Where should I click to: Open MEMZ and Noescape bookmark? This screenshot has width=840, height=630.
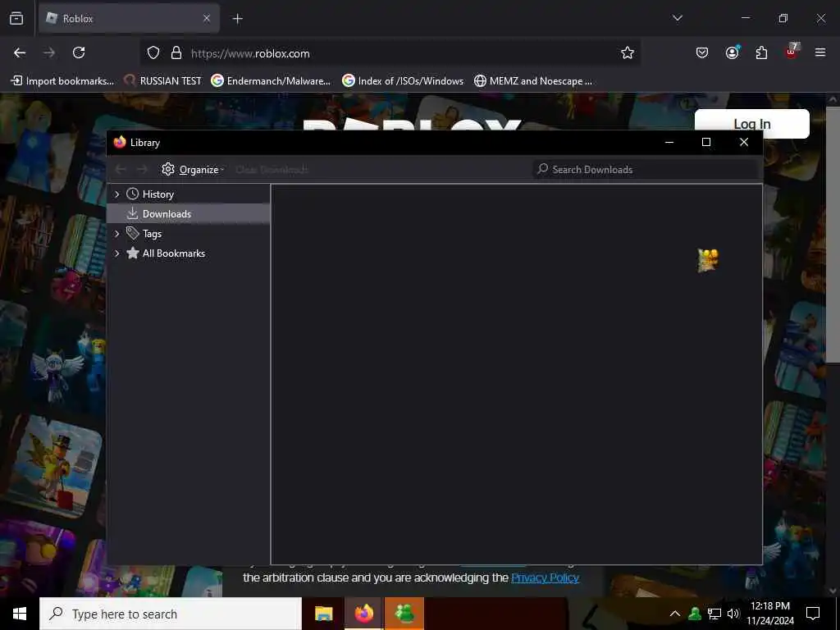pos(533,81)
